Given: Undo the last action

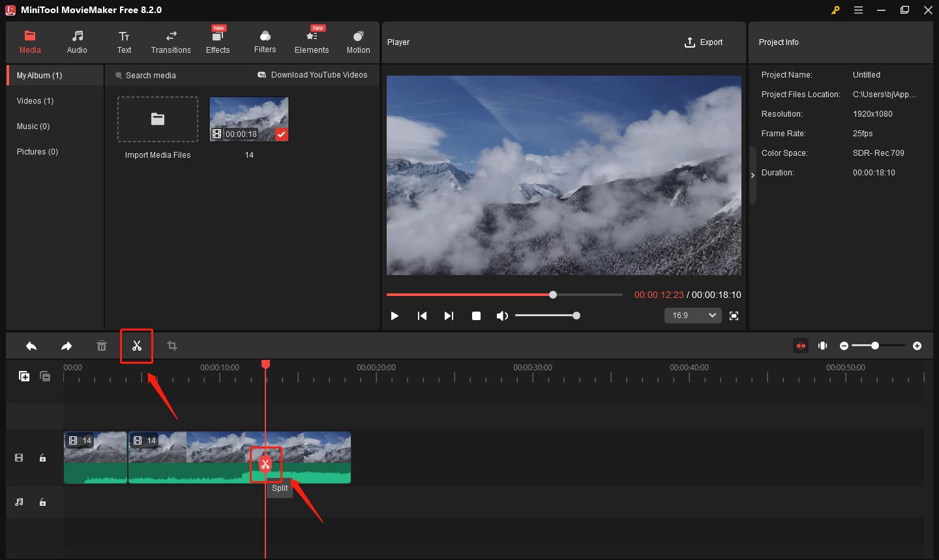Looking at the screenshot, I should [31, 346].
